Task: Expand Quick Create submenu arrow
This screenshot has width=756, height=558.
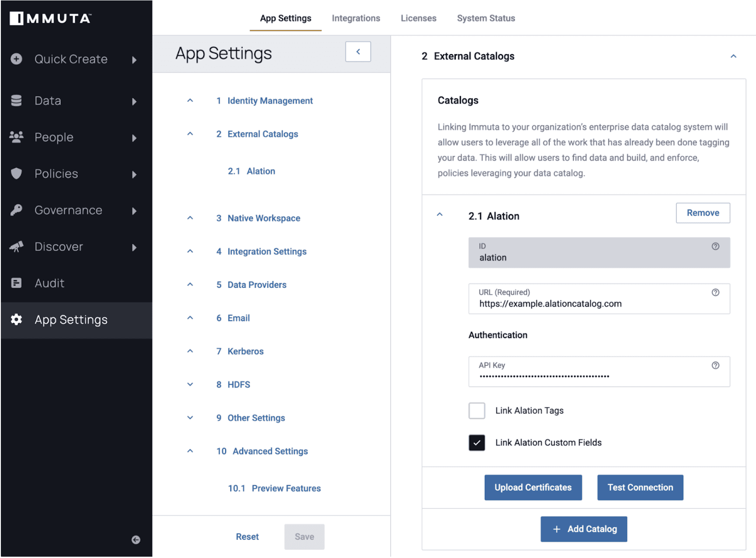Action: click(134, 60)
